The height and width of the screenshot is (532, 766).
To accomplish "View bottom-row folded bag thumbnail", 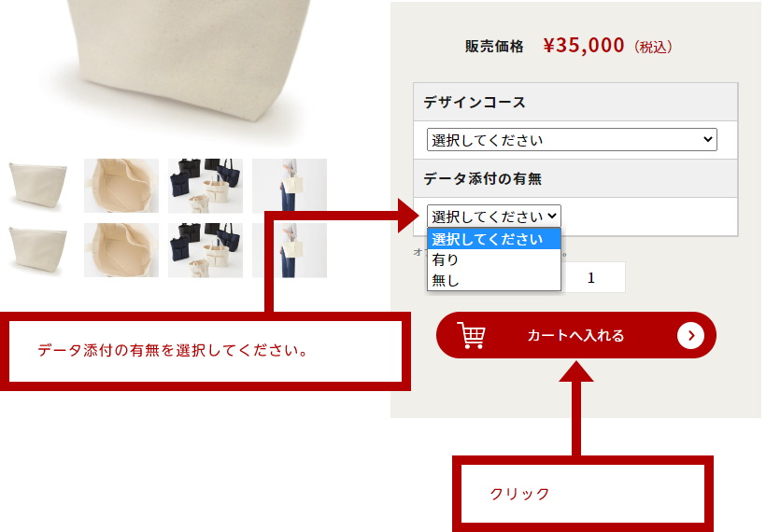I will [37, 250].
